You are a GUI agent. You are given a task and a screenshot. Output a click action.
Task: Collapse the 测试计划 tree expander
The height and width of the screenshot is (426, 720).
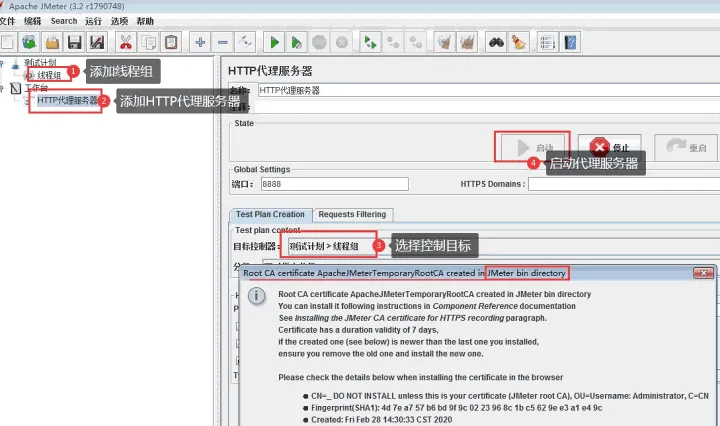tap(2, 63)
